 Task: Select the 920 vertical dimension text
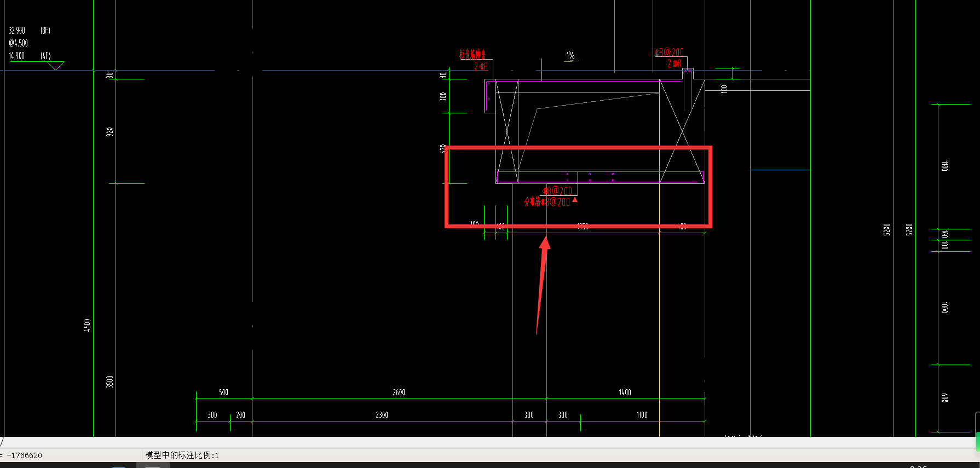pyautogui.click(x=109, y=131)
